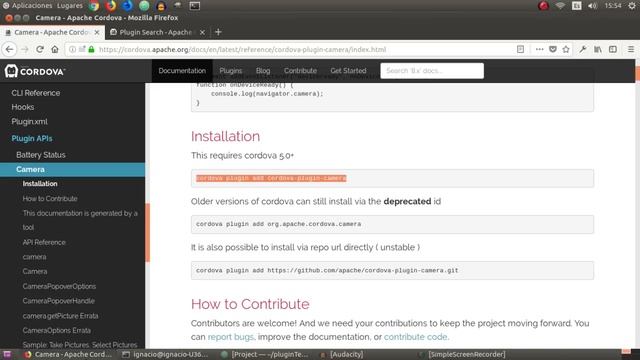
Task: Click the secure connection padlock icon
Action: [x=91, y=49]
